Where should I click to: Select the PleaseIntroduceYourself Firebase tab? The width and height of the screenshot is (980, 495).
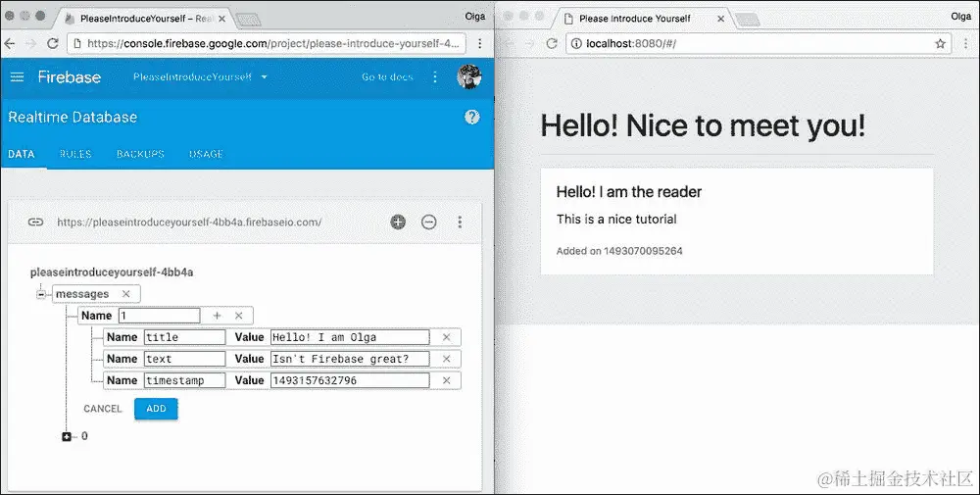[x=144, y=19]
